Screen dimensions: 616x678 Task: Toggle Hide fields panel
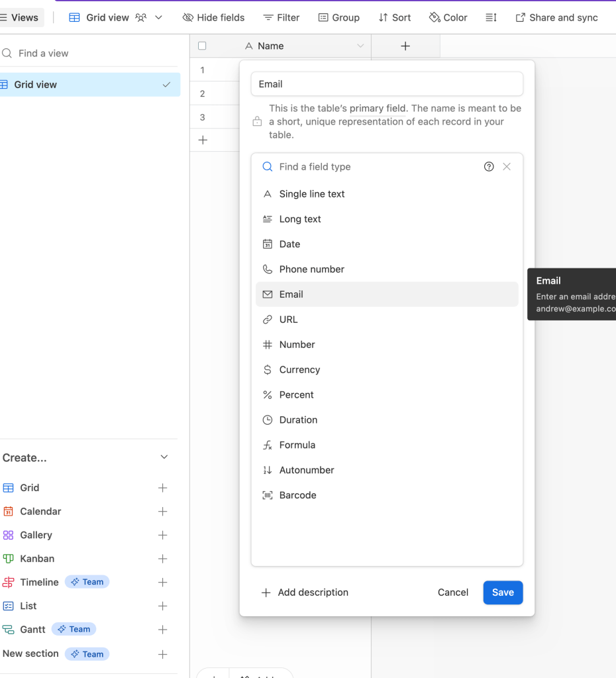point(213,17)
